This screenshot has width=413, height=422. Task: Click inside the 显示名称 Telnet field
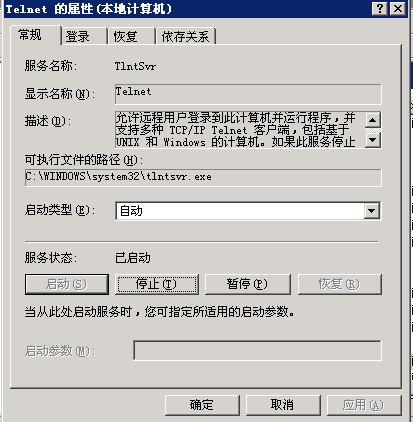click(x=248, y=94)
